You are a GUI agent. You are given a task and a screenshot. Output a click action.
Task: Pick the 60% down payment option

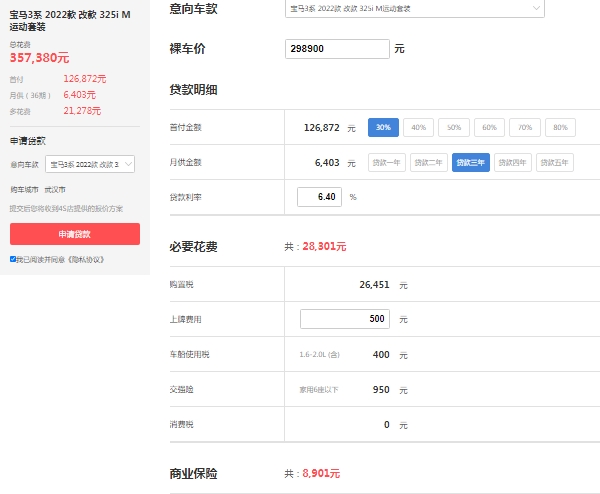489,128
